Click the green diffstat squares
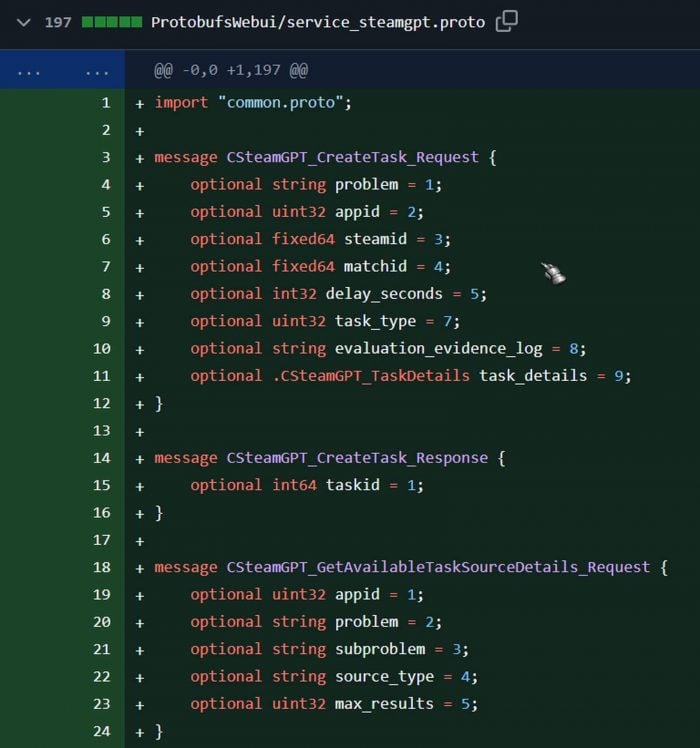Viewport: 700px width, 748px height. [x=111, y=22]
